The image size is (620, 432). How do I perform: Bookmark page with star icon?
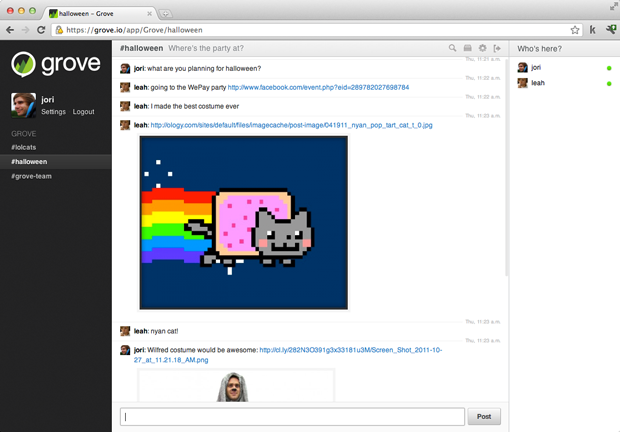[x=575, y=30]
